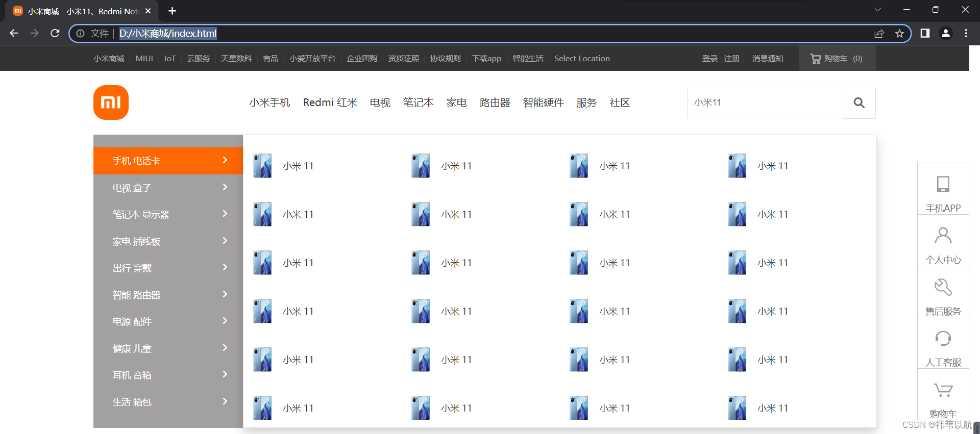
Task: Click the 资质证照 link
Action: point(404,59)
